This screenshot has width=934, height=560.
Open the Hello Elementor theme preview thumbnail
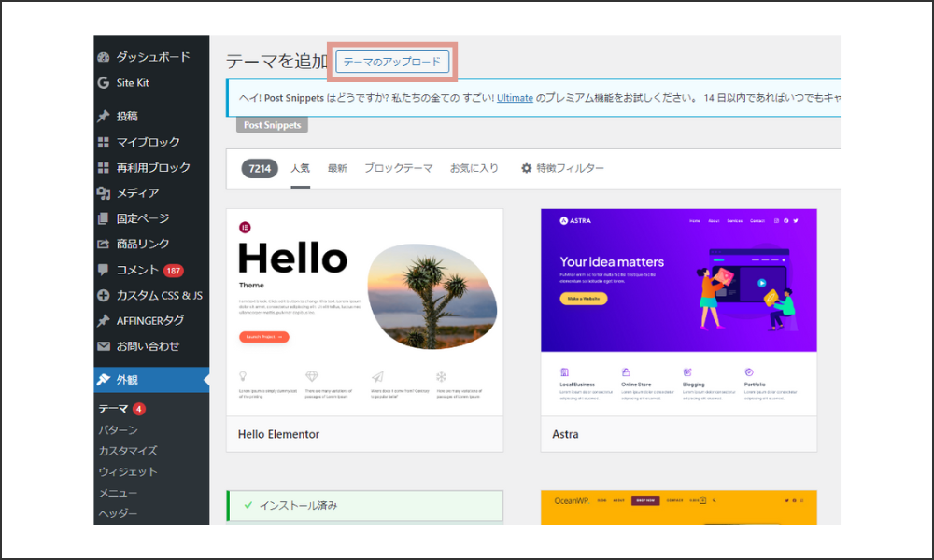(x=364, y=313)
